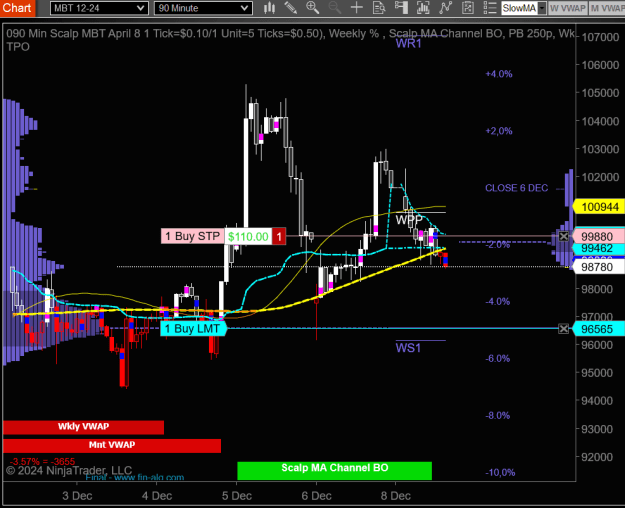625x508 pixels.
Task: Click the green Scalp MA Channel BO button
Action: point(334,470)
